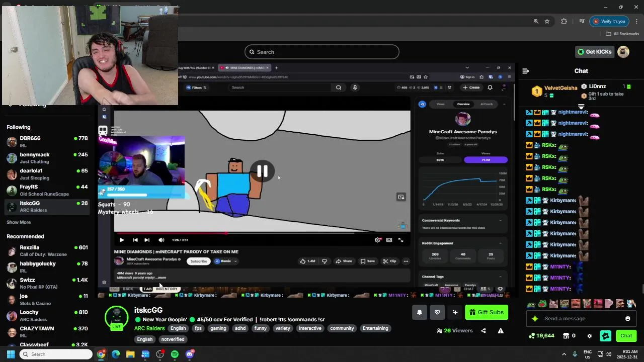Click the Get KICKs button
Screen dimensions: 644x362
[594, 52]
